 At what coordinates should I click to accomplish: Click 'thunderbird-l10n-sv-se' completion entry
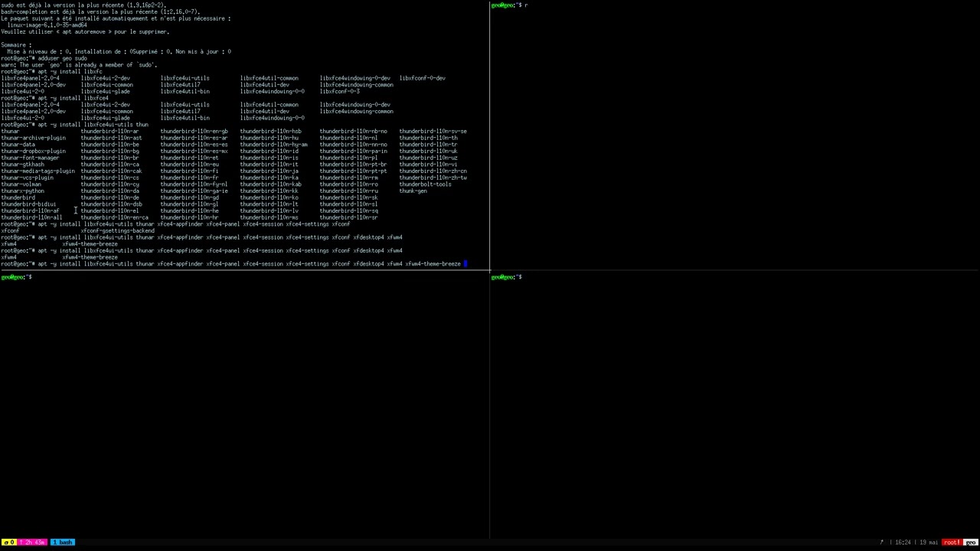433,132
